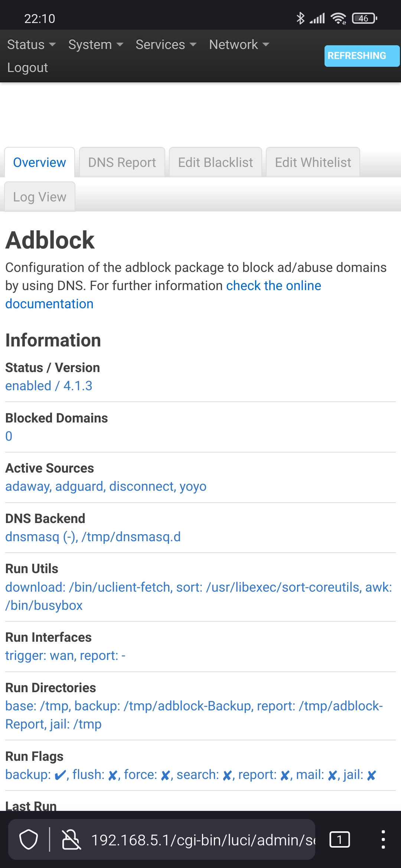Expand the Services dropdown menu
Screen dimensions: 401x868
coord(166,45)
